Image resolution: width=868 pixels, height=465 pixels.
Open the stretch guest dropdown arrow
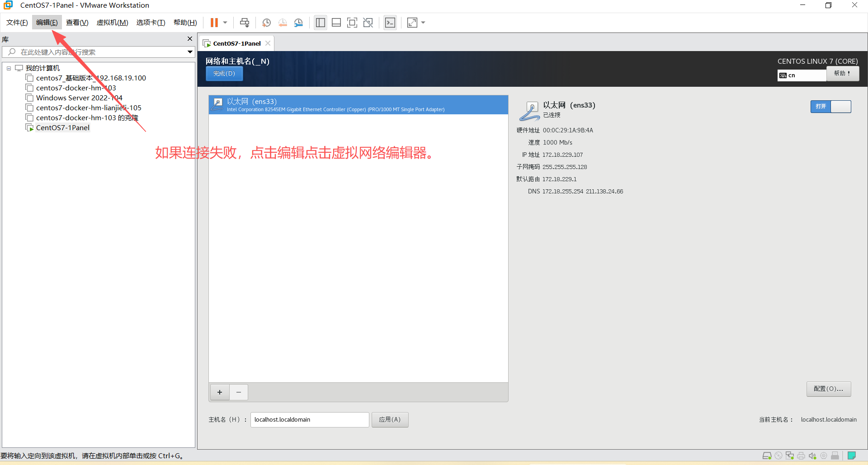point(423,23)
